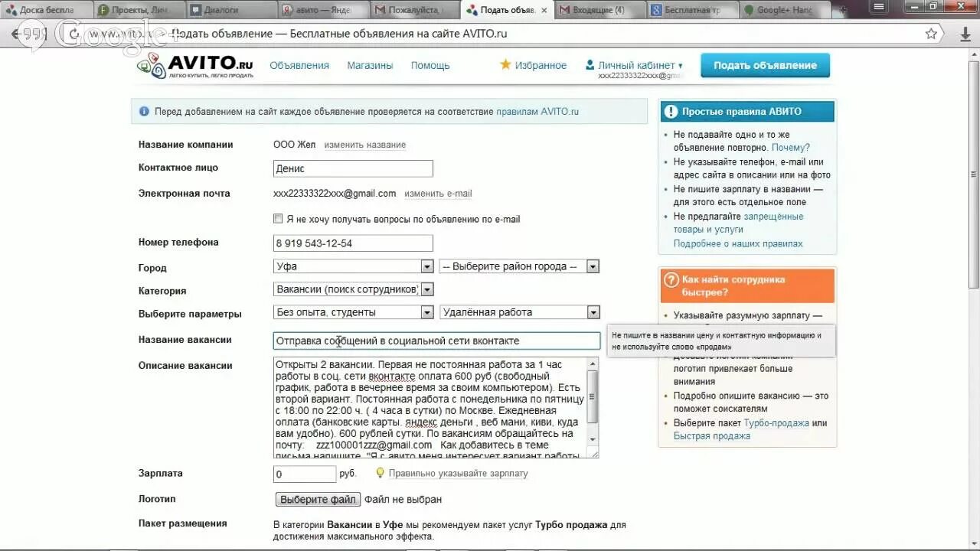
Task: Click into Название вакансии field
Action: [436, 341]
